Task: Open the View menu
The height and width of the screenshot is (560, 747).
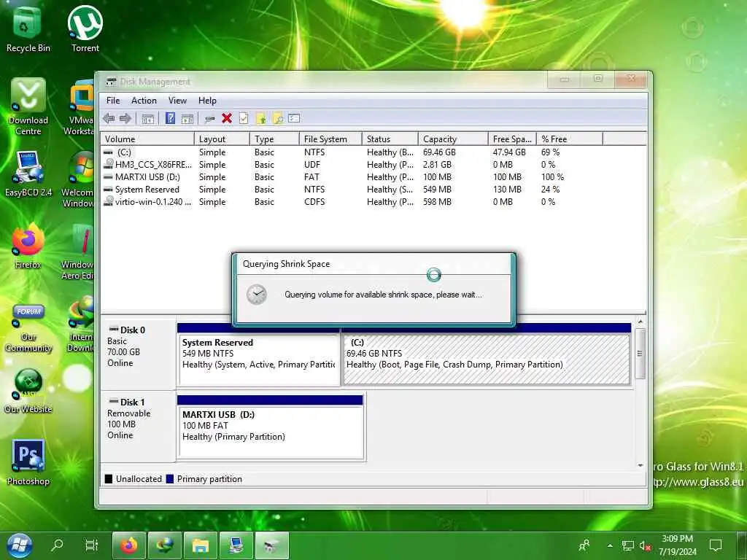Action: 177,101
